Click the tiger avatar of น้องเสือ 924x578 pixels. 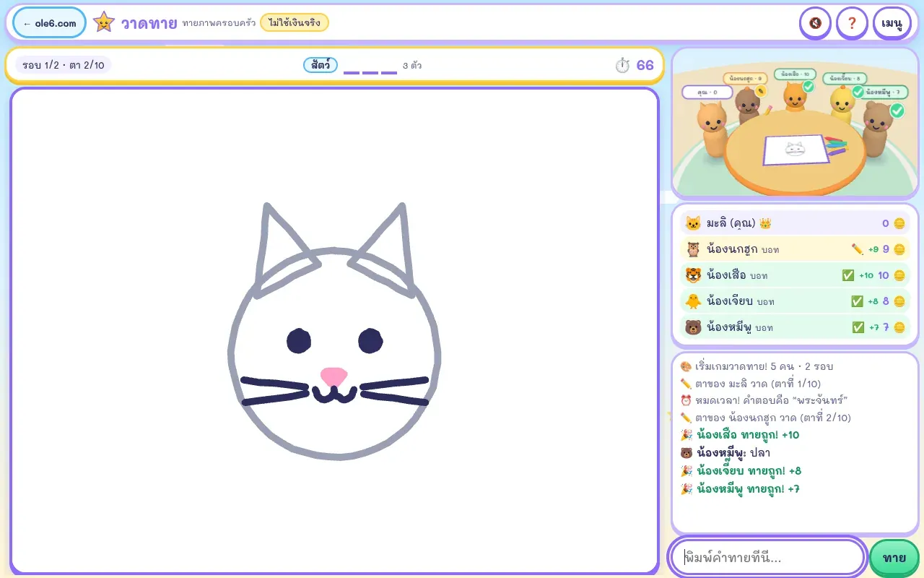pyautogui.click(x=693, y=275)
